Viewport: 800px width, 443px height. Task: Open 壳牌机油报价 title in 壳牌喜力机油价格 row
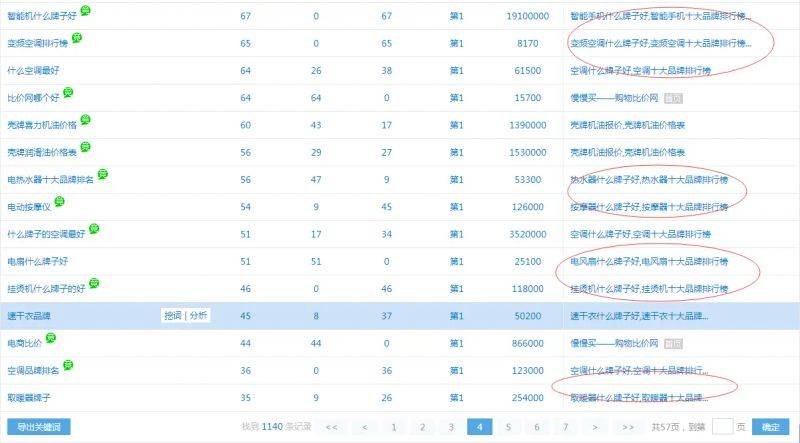(628, 125)
